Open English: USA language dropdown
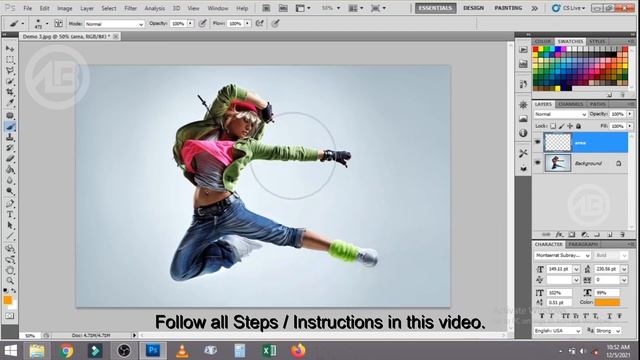The height and width of the screenshot is (360, 640). [x=558, y=331]
